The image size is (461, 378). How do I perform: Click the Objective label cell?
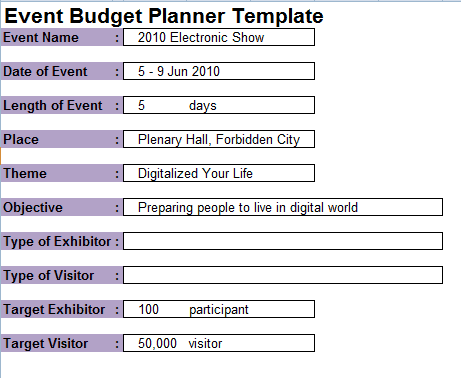62,207
